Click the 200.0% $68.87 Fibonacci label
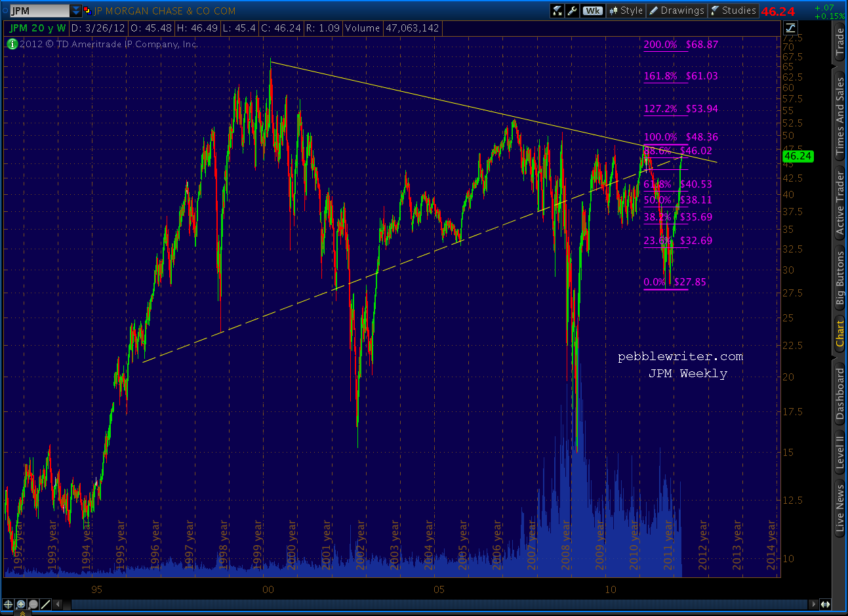 point(681,45)
